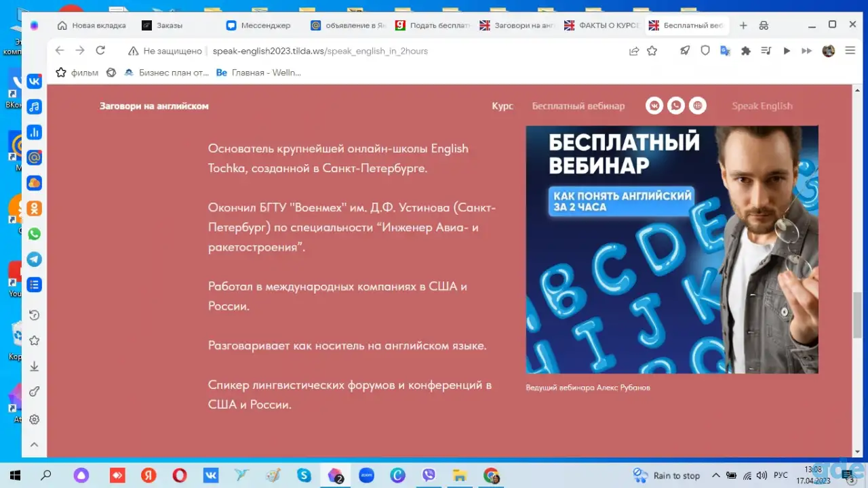Viewport: 868px width, 488px height.
Task: Open Telegram in the browser sidebar
Action: (x=34, y=260)
